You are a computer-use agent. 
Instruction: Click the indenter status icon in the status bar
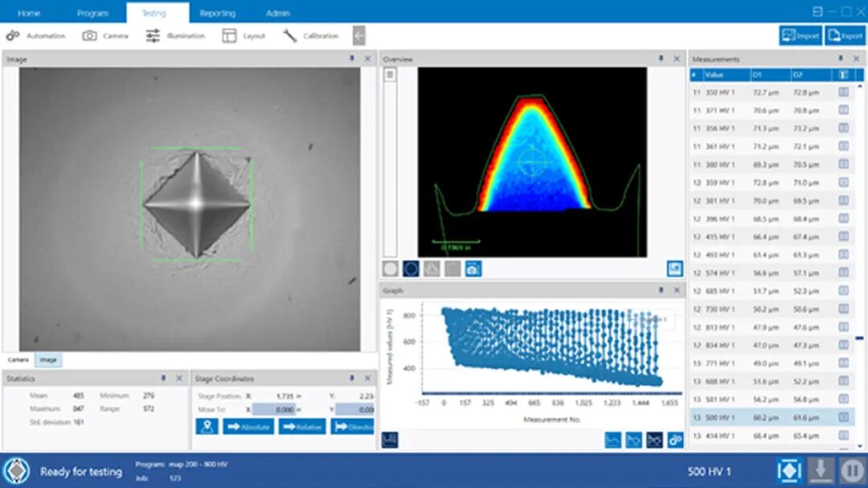(x=17, y=471)
